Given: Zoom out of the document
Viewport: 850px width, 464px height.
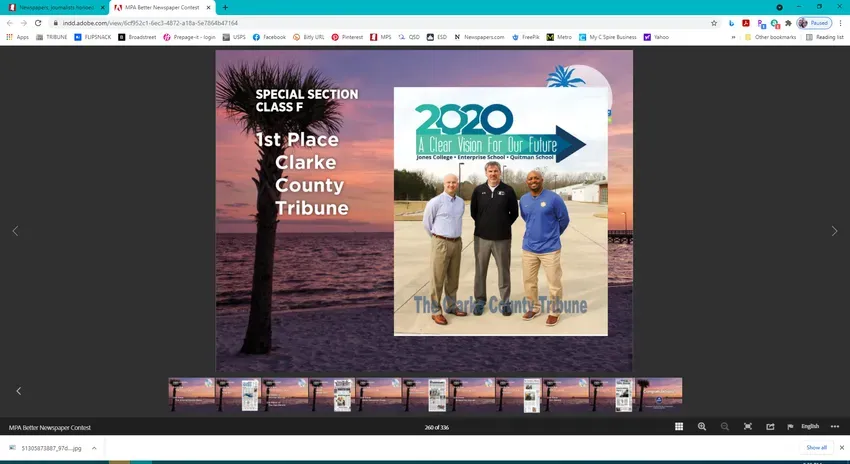Looking at the screenshot, I should 725,427.
